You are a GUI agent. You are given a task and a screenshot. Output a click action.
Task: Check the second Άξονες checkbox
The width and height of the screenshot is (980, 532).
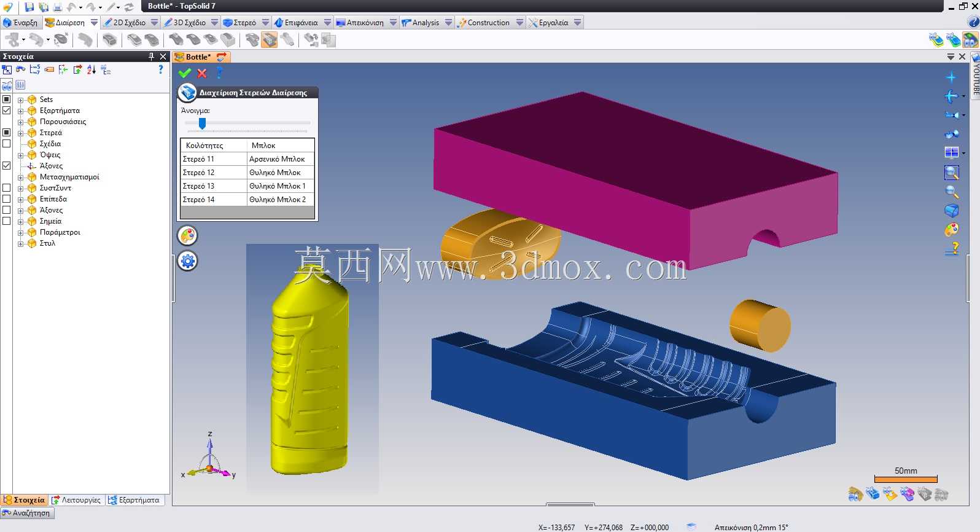pos(7,209)
